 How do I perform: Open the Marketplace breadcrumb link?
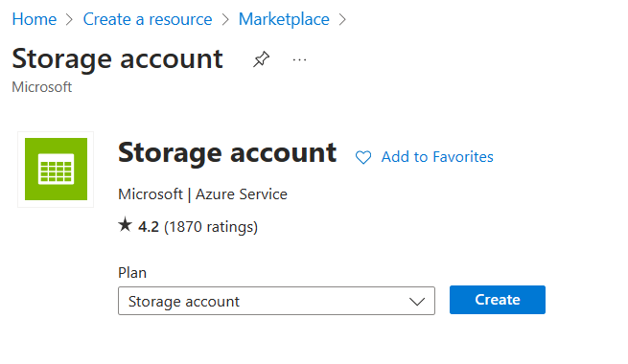tap(284, 19)
